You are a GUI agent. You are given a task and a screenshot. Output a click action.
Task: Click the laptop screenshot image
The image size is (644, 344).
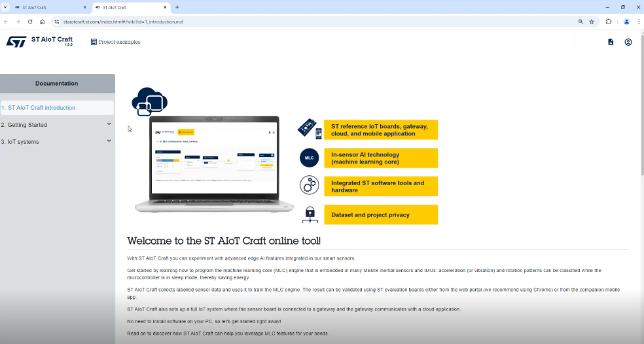[215, 163]
